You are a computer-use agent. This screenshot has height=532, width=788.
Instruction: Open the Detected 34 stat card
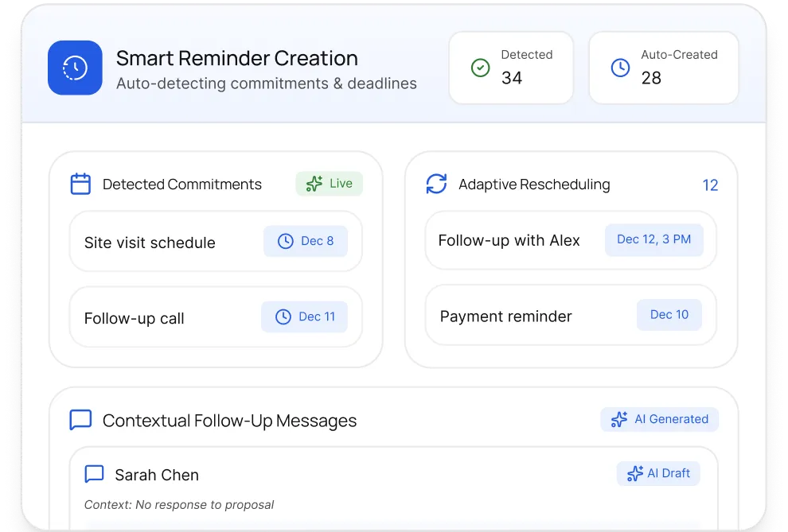511,68
